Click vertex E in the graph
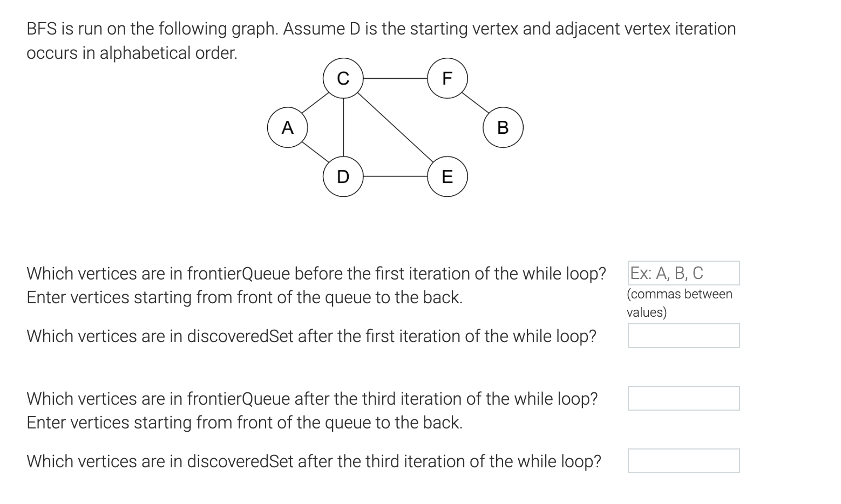This screenshot has height=504, width=841. 447,177
